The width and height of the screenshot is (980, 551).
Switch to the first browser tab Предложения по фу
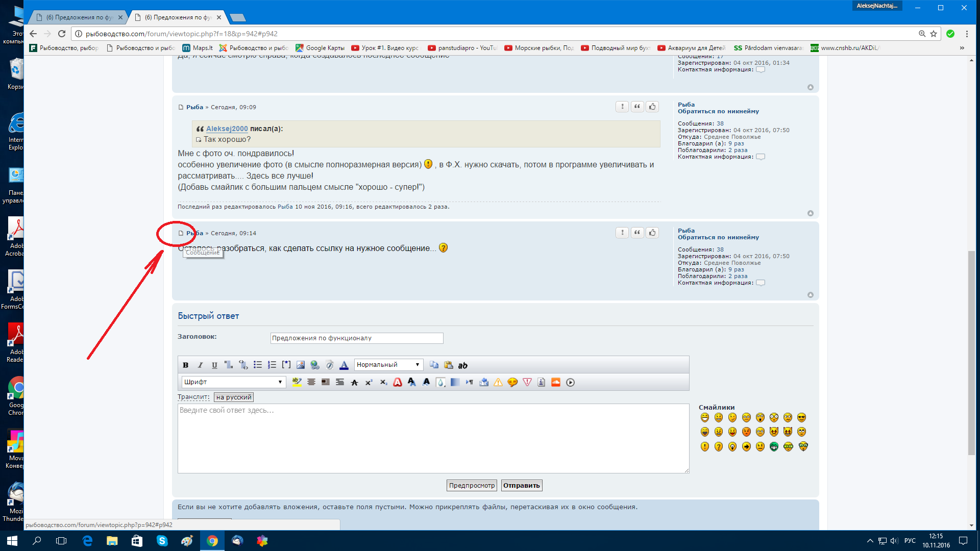pyautogui.click(x=77, y=17)
